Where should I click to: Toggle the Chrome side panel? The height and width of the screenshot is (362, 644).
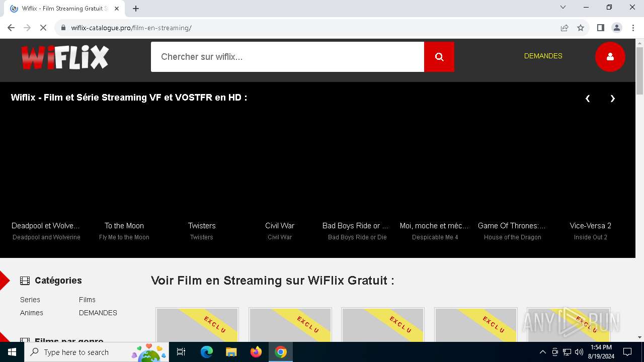click(600, 28)
